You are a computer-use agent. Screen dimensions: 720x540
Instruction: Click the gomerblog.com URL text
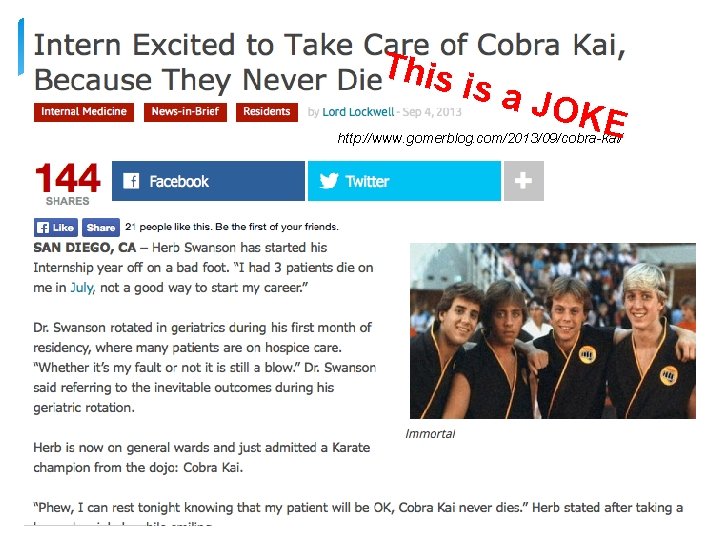click(480, 138)
